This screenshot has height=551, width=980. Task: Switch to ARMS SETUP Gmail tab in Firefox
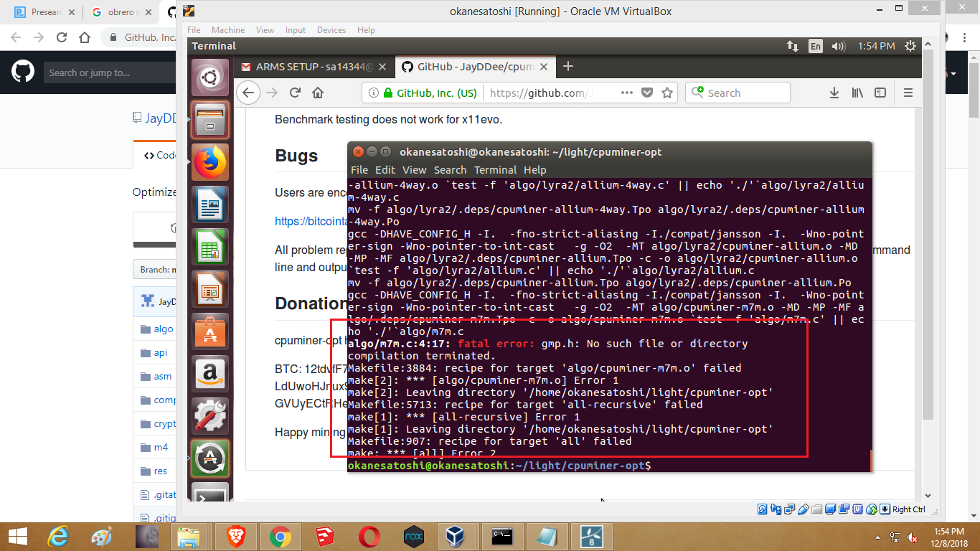(x=314, y=67)
